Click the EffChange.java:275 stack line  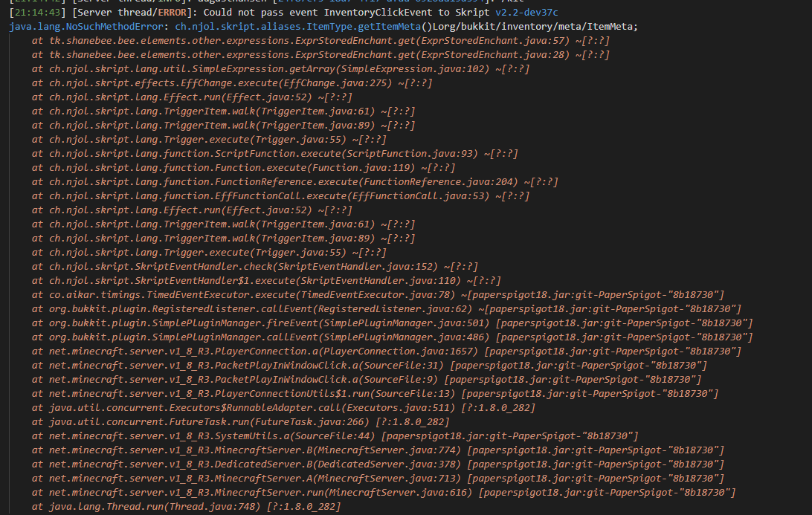click(232, 82)
